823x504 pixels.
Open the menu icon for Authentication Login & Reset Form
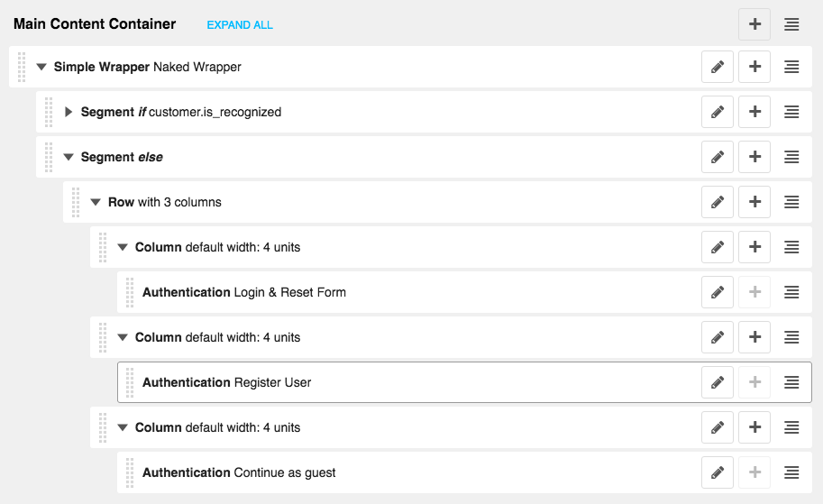791,292
